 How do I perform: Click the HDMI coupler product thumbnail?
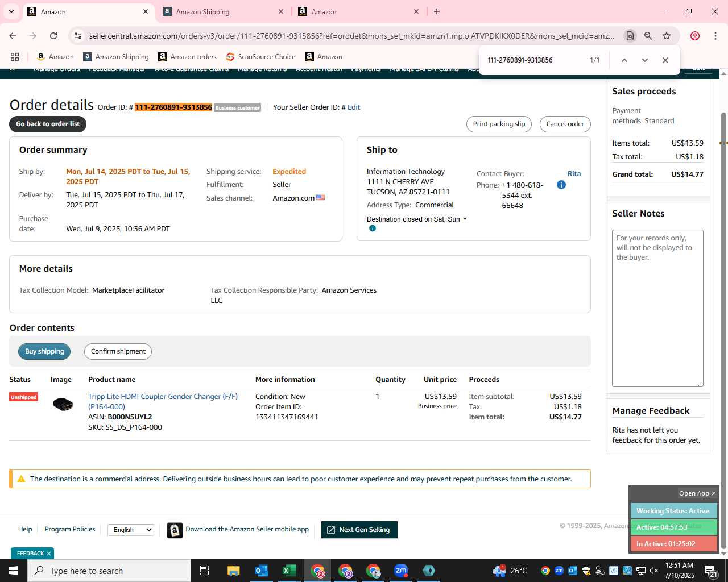(63, 404)
